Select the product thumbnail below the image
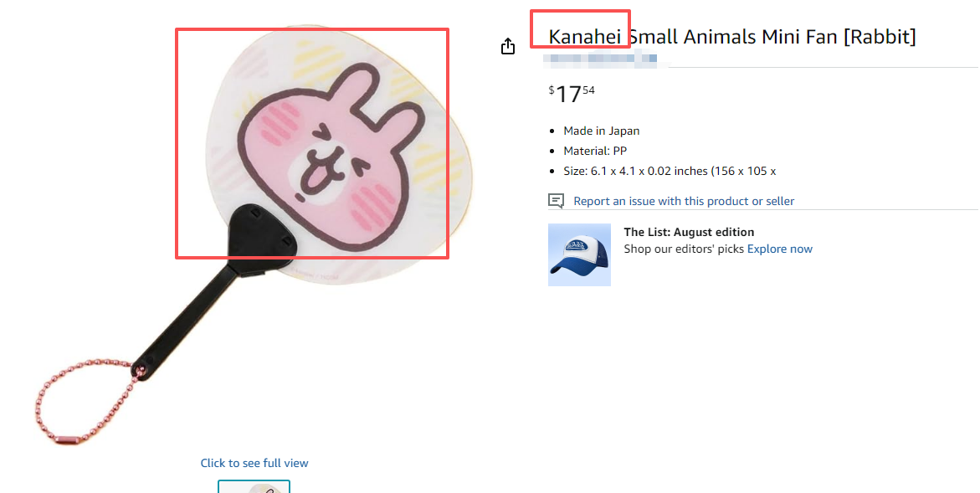 (254, 487)
